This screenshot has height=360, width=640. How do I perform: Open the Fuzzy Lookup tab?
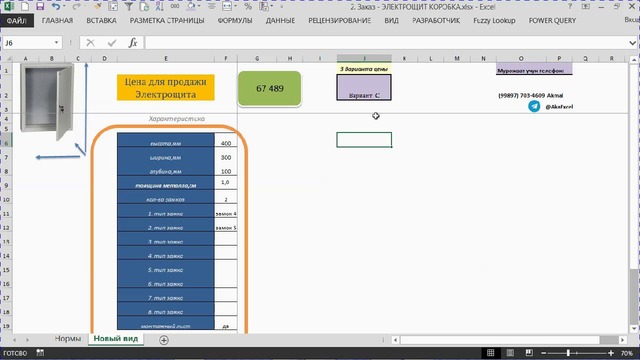pos(494,20)
